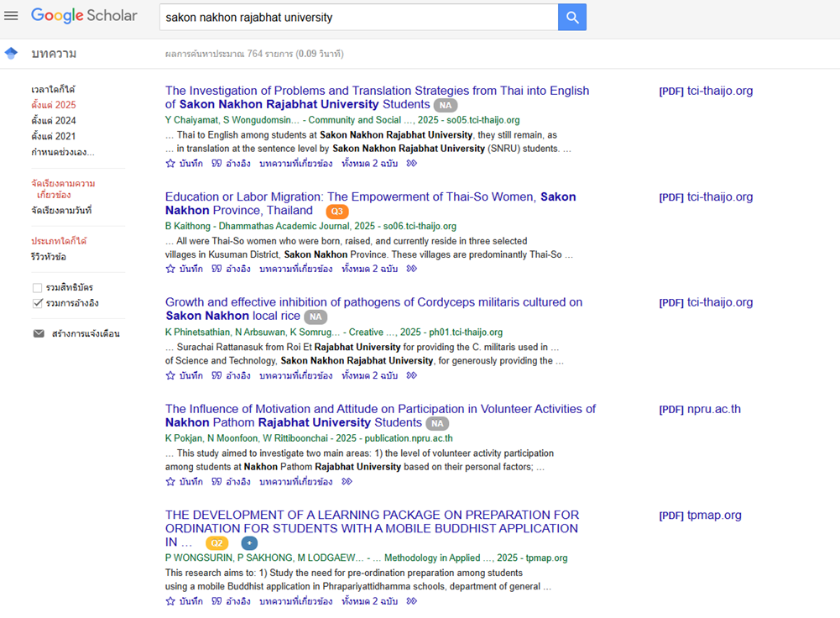This screenshot has height=618, width=840.
Task: Click the envelope create alert icon
Action: tap(39, 333)
